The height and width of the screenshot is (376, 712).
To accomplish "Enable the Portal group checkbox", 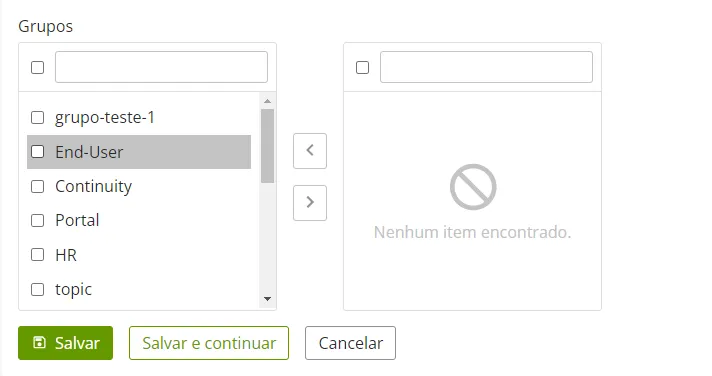I will (x=37, y=220).
